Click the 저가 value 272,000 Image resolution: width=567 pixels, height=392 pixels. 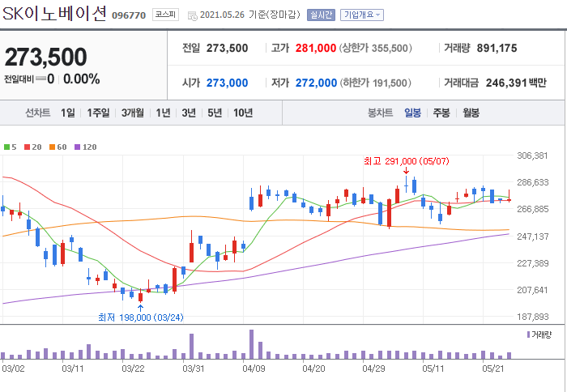pyautogui.click(x=316, y=83)
